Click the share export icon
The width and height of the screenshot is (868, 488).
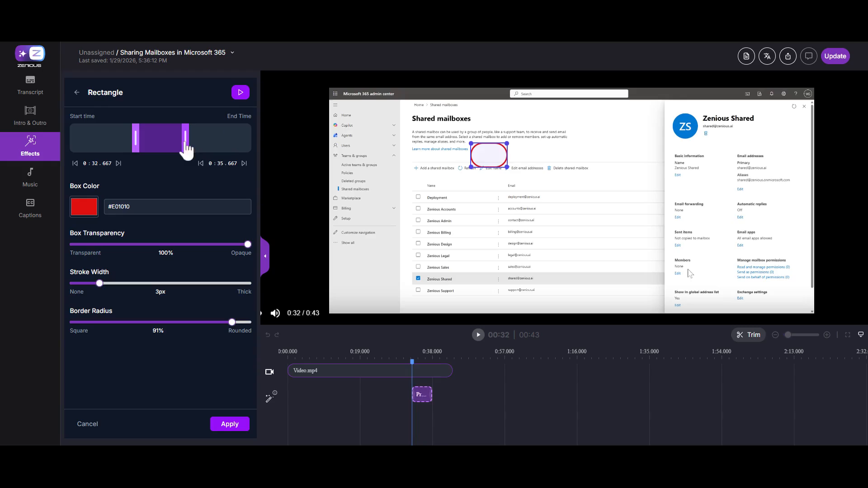[788, 56]
